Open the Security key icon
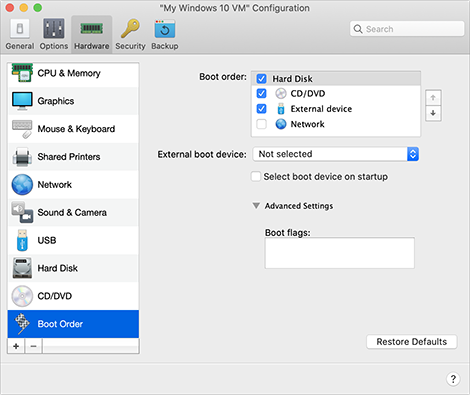This screenshot has height=395, width=470. [130, 29]
